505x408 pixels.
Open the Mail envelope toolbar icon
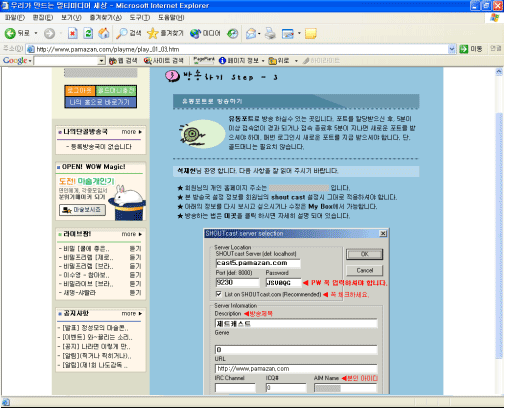tap(251, 33)
